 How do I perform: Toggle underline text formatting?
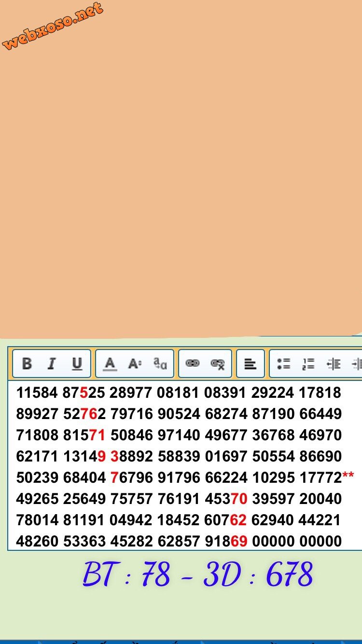77,364
